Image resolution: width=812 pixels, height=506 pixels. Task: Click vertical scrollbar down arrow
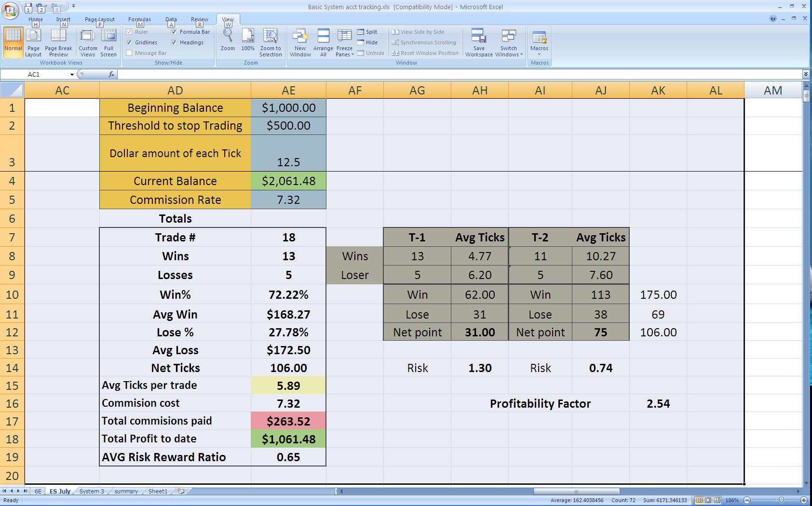click(x=806, y=483)
